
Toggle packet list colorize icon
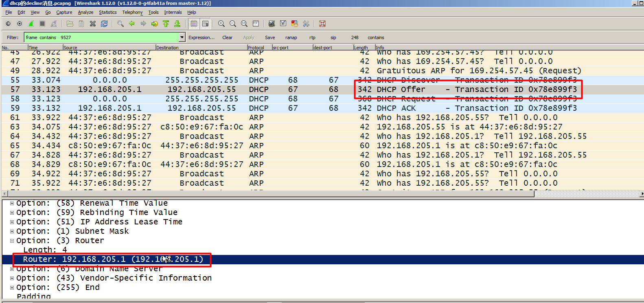tap(194, 24)
